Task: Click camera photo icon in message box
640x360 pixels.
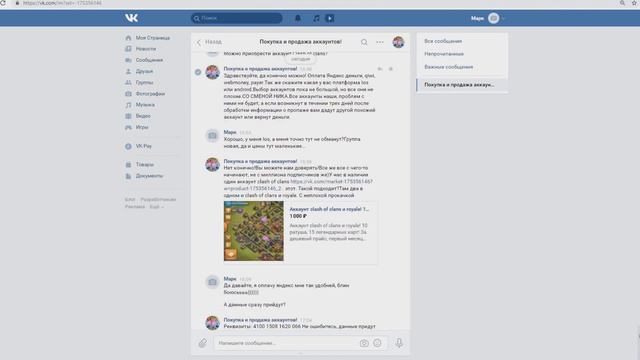Action: 364,343
